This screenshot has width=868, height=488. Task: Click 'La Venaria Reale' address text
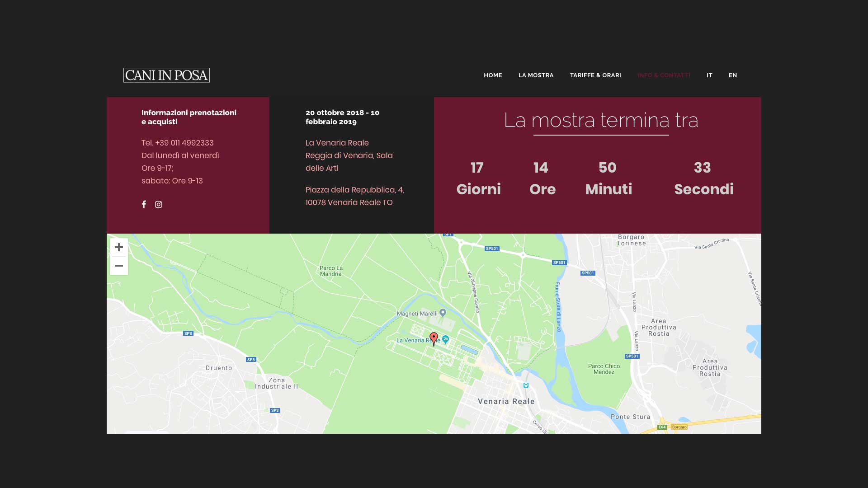pyautogui.click(x=337, y=143)
